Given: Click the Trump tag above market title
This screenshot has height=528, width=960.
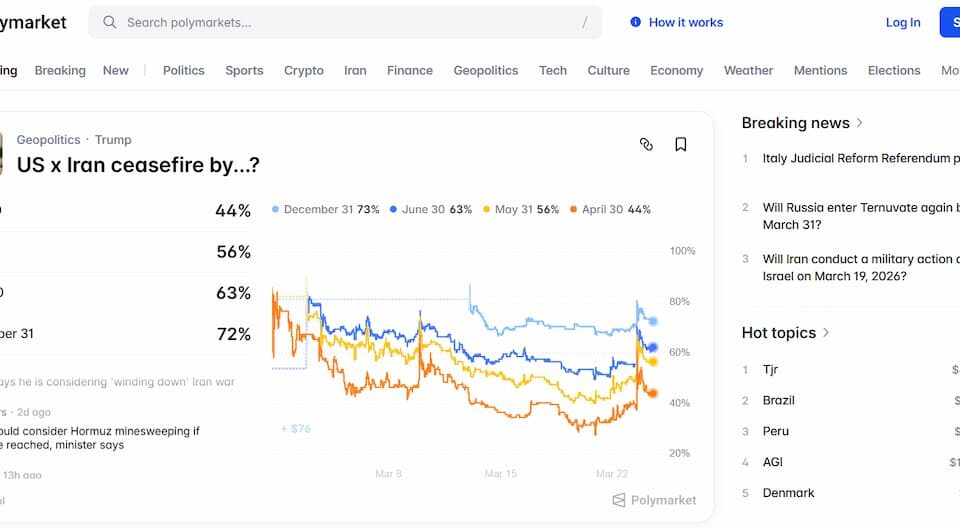Looking at the screenshot, I should [113, 140].
